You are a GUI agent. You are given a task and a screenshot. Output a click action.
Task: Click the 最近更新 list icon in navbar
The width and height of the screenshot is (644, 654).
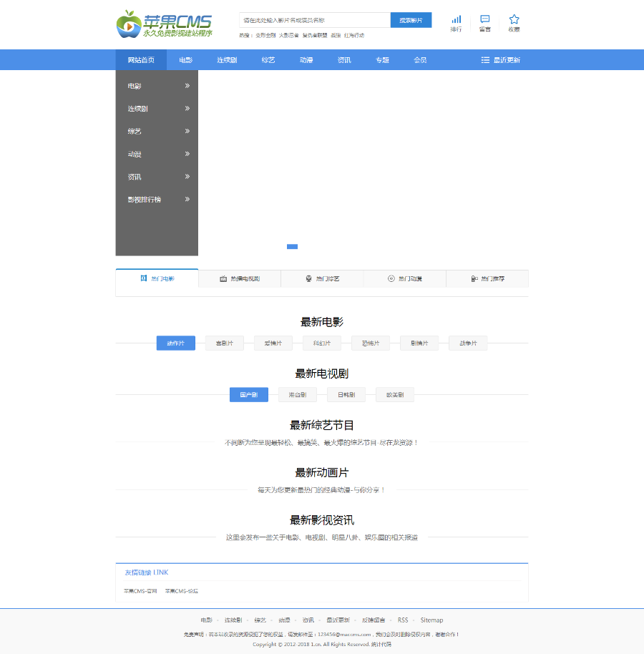coord(485,60)
